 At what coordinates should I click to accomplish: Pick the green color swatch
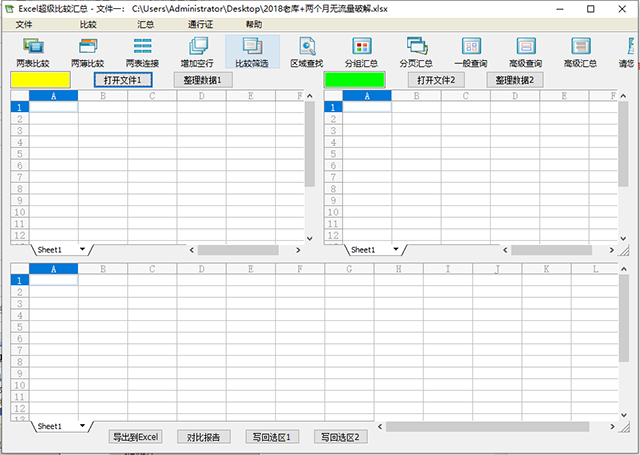(x=354, y=80)
